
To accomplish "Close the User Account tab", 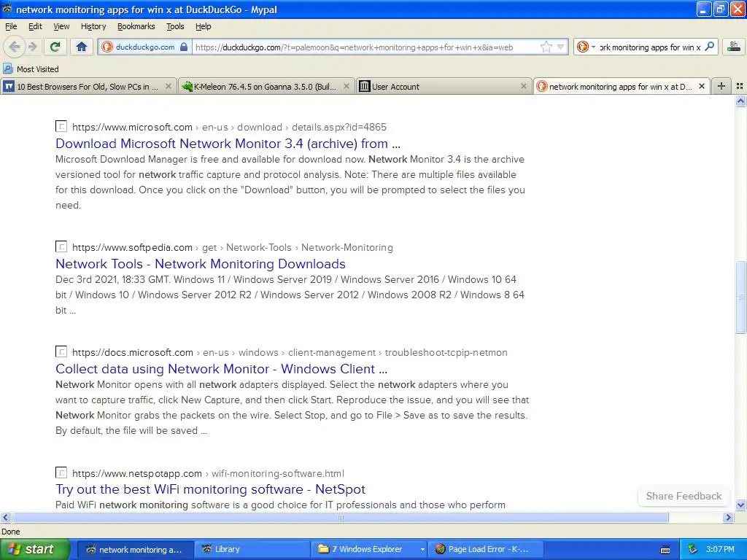I will click(524, 86).
